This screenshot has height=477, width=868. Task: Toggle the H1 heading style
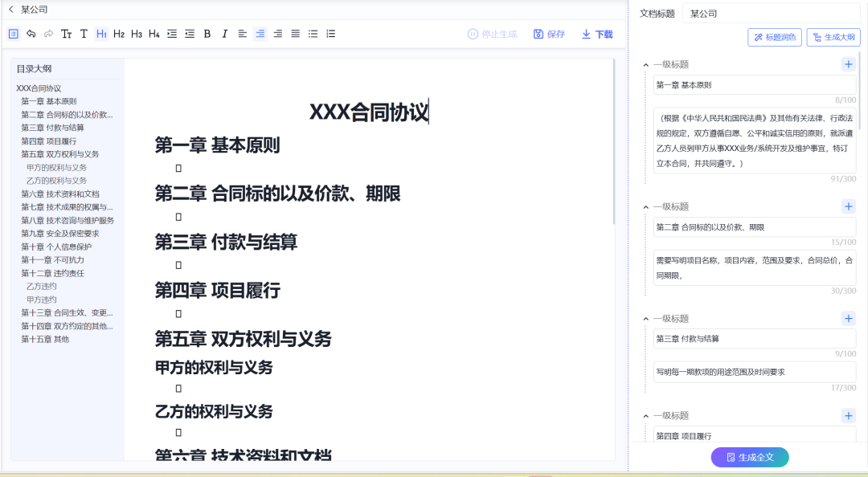pos(101,34)
